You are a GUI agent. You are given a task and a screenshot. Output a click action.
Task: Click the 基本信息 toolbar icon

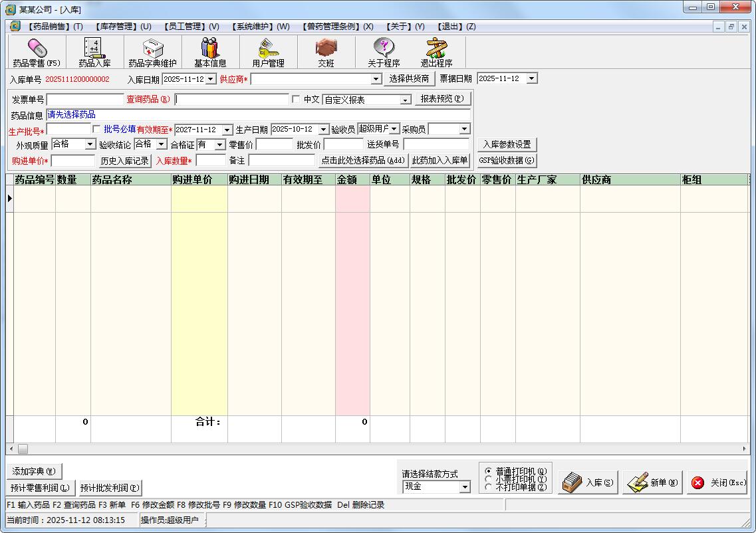tap(210, 52)
